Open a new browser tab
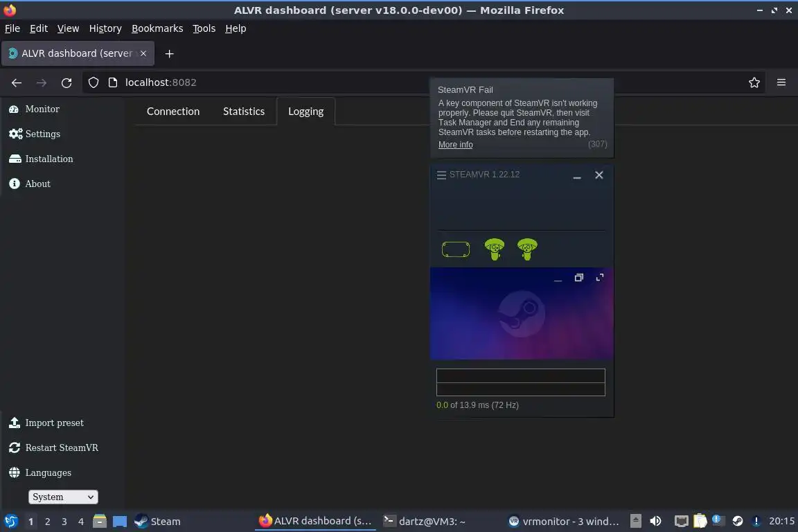 [170, 53]
